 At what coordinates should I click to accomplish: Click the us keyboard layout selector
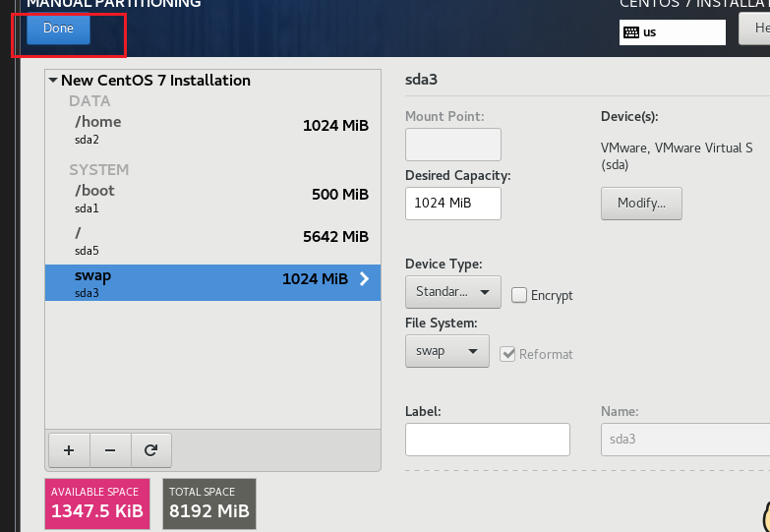coord(673,32)
